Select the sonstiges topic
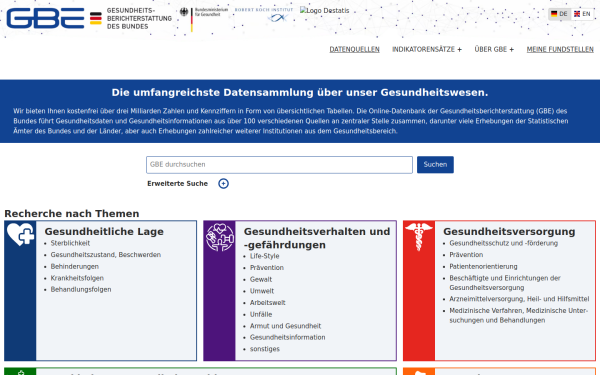 (x=265, y=349)
